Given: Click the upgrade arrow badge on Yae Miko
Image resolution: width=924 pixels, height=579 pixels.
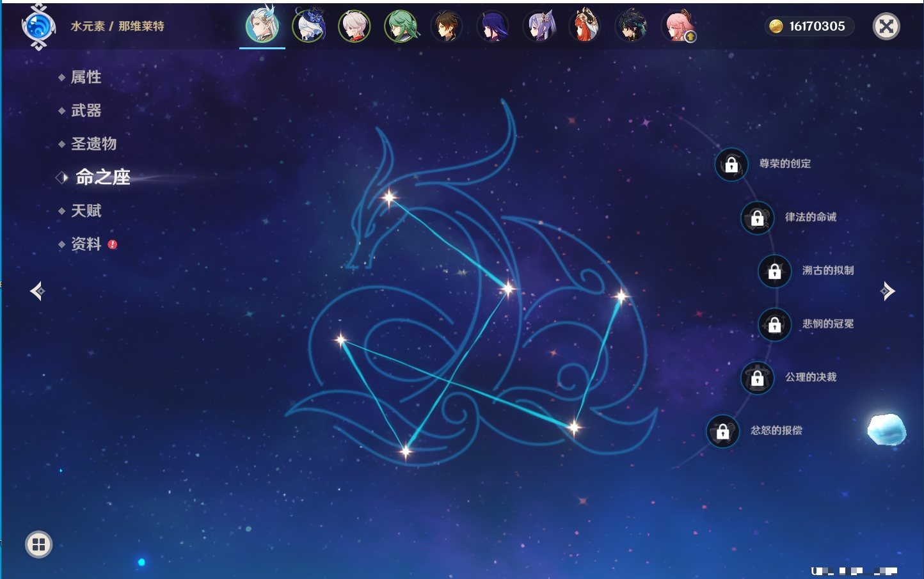Looking at the screenshot, I should point(690,37).
